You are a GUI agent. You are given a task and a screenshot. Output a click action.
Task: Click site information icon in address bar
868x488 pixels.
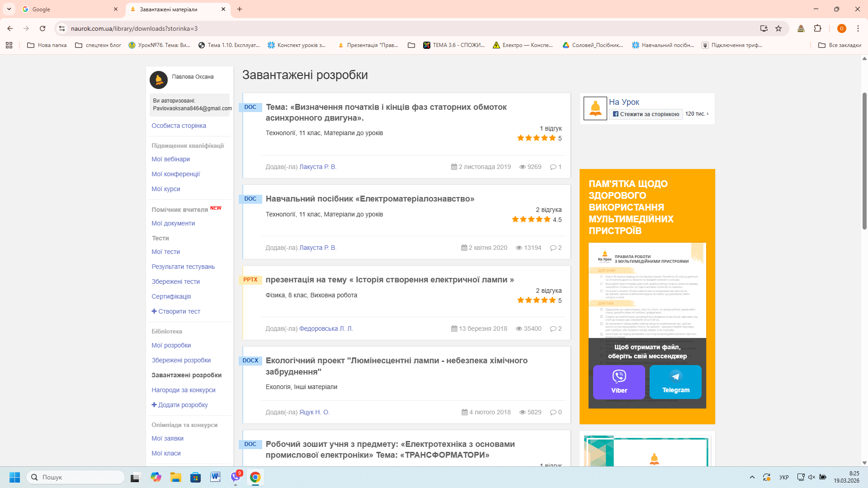tap(62, 28)
